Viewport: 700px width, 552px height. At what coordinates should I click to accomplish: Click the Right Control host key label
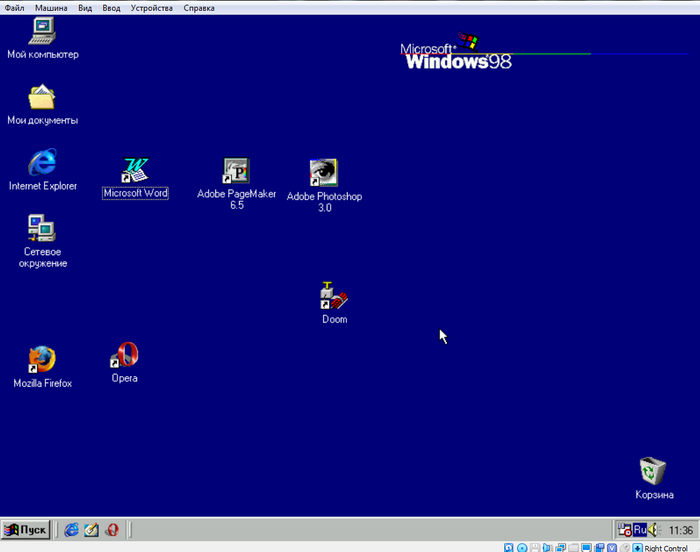(666, 548)
